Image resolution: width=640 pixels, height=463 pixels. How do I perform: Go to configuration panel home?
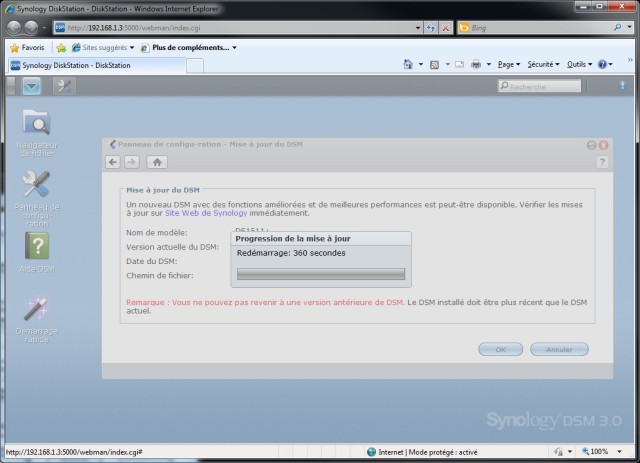[157, 162]
